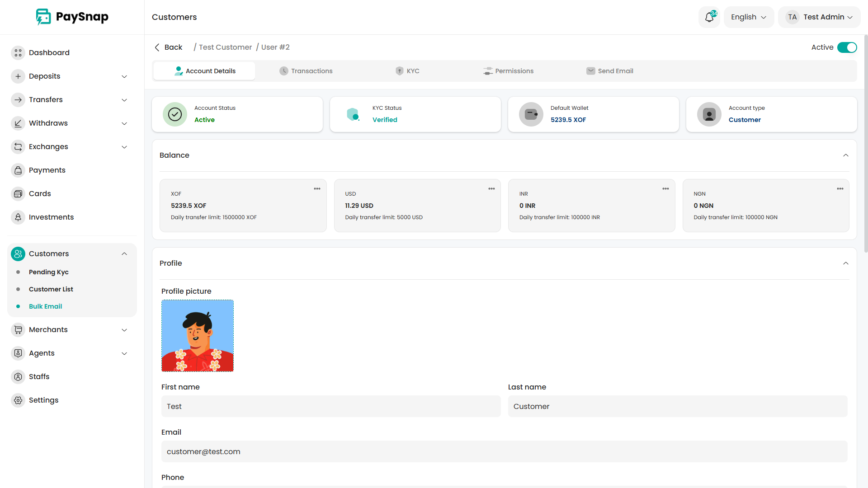
Task: Open the English language dropdown
Action: [748, 17]
